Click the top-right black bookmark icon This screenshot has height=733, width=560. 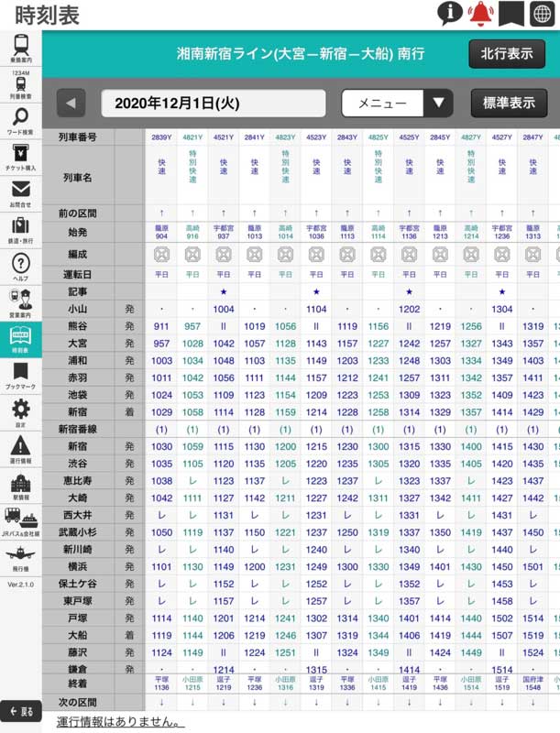tap(511, 14)
